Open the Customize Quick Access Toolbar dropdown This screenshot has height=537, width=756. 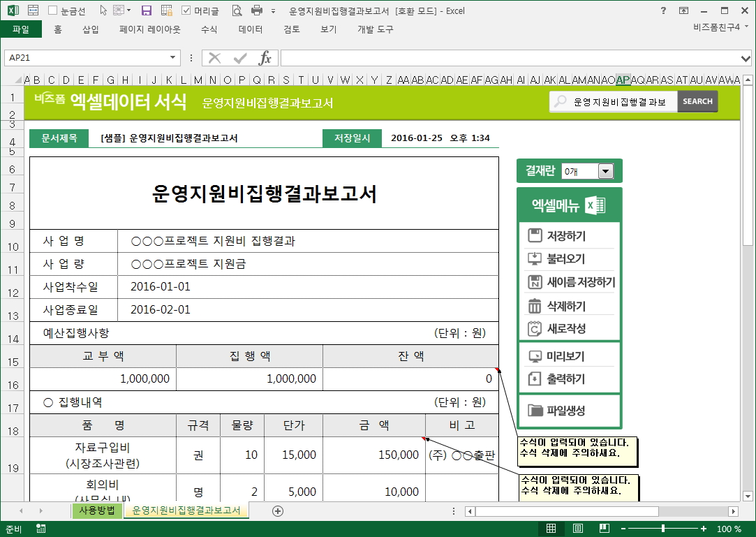[x=273, y=11]
